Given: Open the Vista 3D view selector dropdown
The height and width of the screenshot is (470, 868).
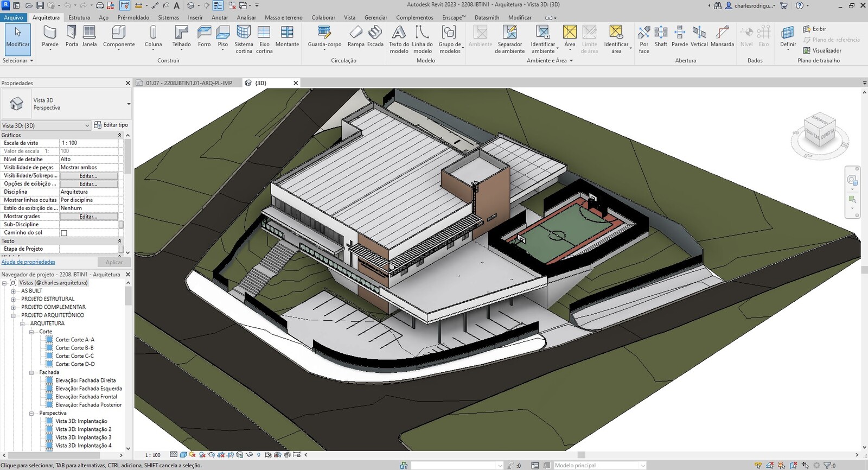Looking at the screenshot, I should click(x=87, y=125).
